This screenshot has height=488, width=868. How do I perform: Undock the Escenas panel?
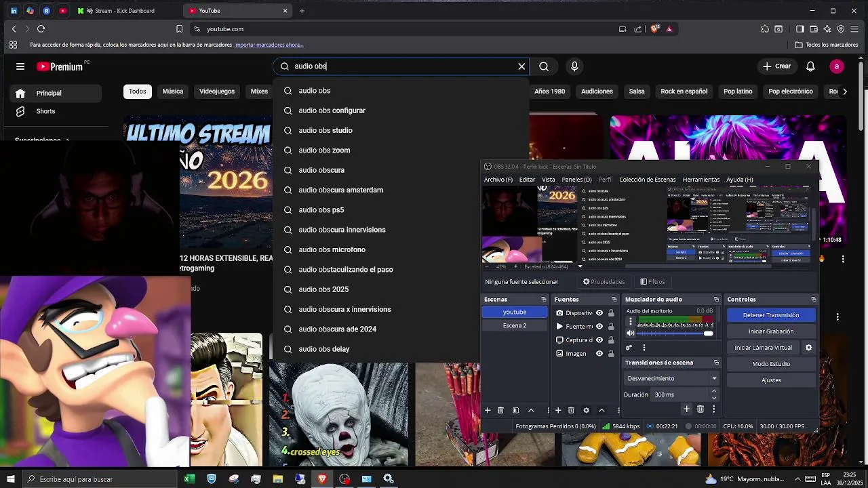[543, 300]
